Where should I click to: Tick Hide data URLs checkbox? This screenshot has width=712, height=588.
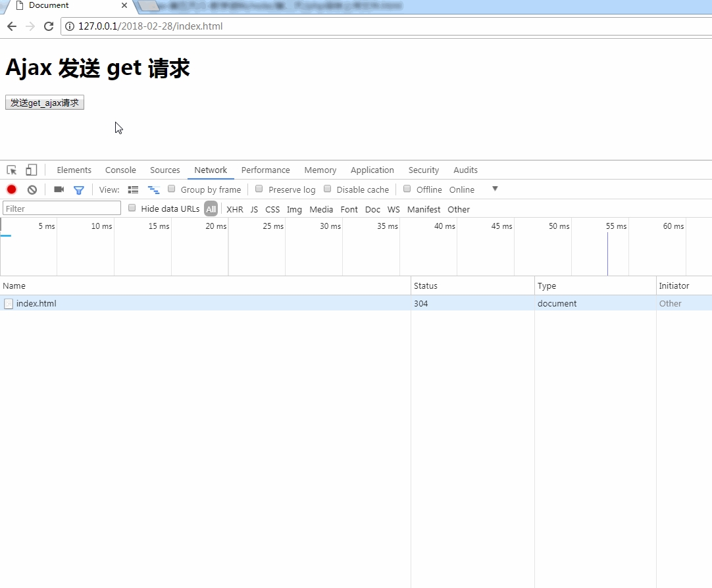132,208
